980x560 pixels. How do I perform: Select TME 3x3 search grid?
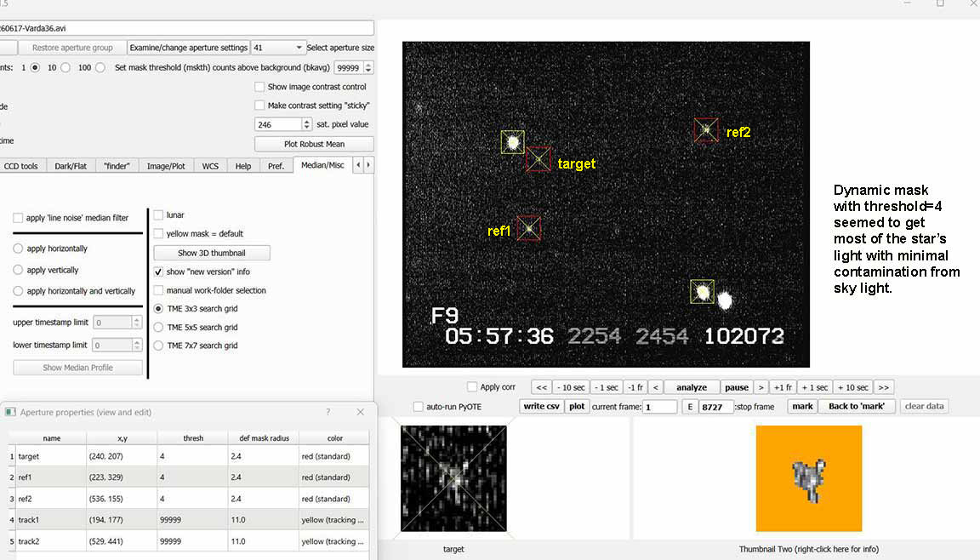[x=159, y=309]
